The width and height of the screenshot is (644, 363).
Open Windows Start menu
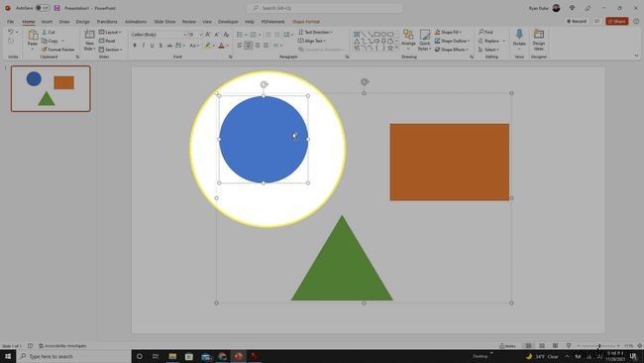[8, 356]
